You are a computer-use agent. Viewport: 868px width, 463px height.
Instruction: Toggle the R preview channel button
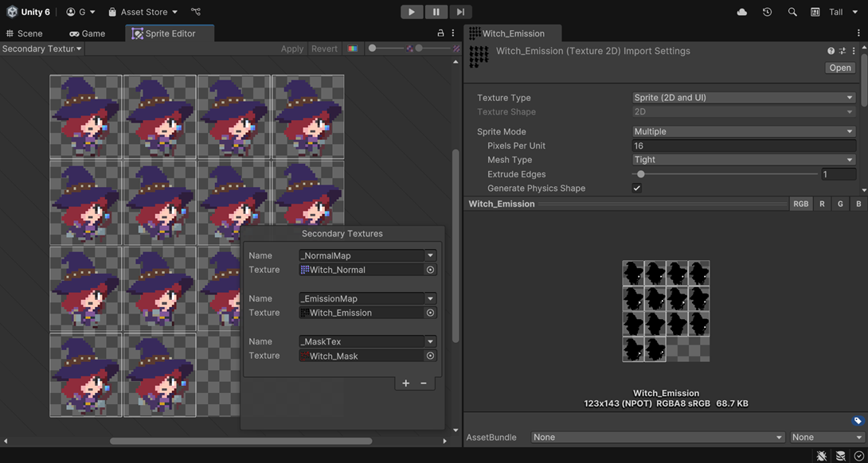tap(822, 204)
